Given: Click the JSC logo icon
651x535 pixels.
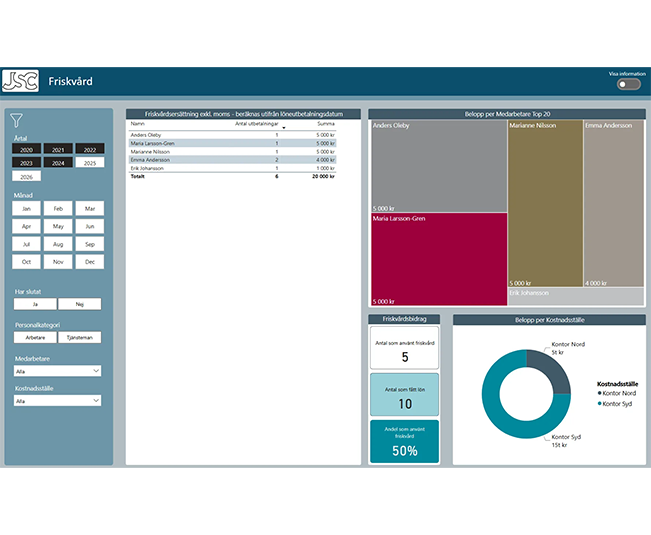Looking at the screenshot, I should 20,81.
